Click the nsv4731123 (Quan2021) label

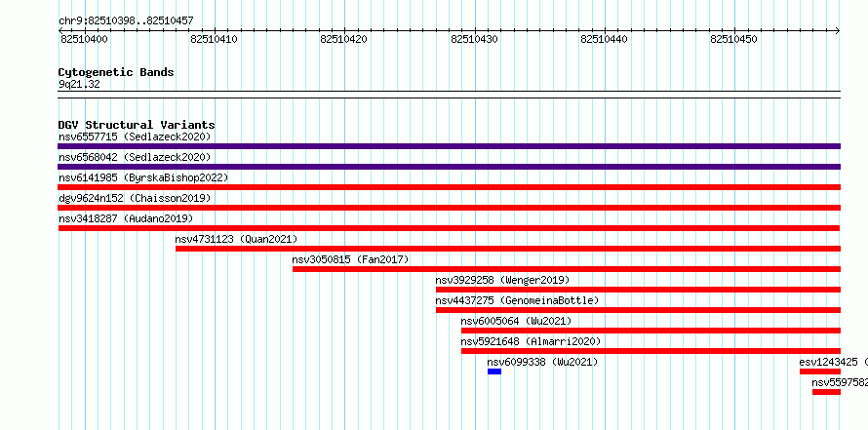click(x=236, y=239)
